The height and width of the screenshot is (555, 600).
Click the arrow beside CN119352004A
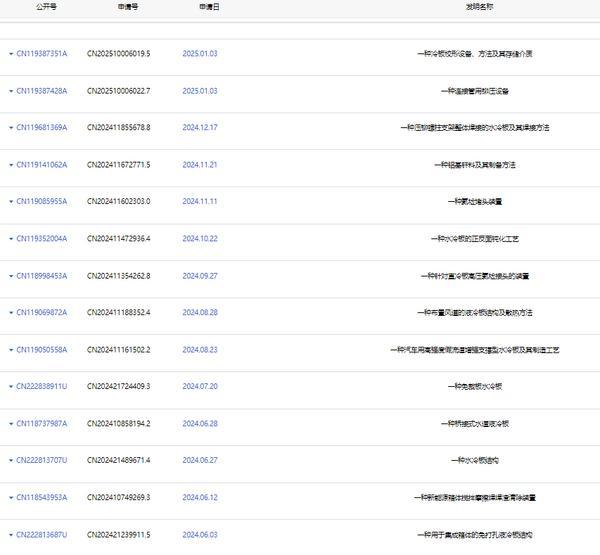pos(11,239)
